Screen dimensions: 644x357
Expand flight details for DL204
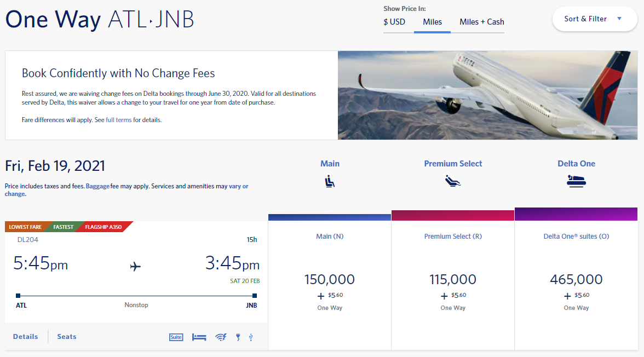(25, 336)
